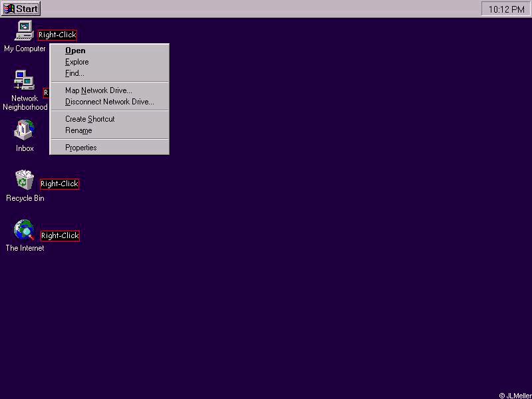Open Properties from the context menu
The image size is (532, 399).
point(110,148)
